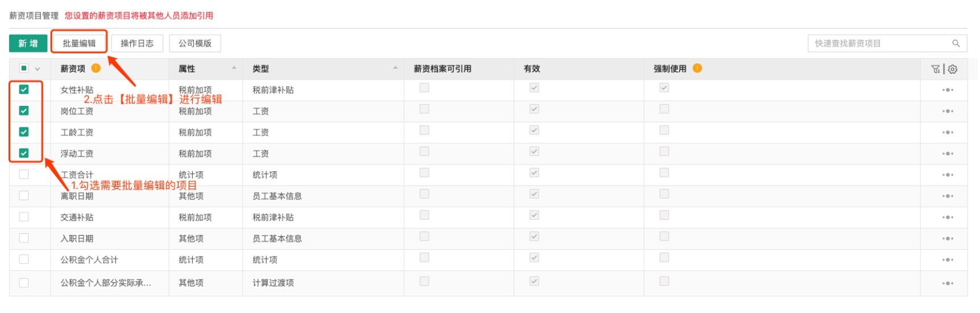Click the green 新增 button

(28, 43)
